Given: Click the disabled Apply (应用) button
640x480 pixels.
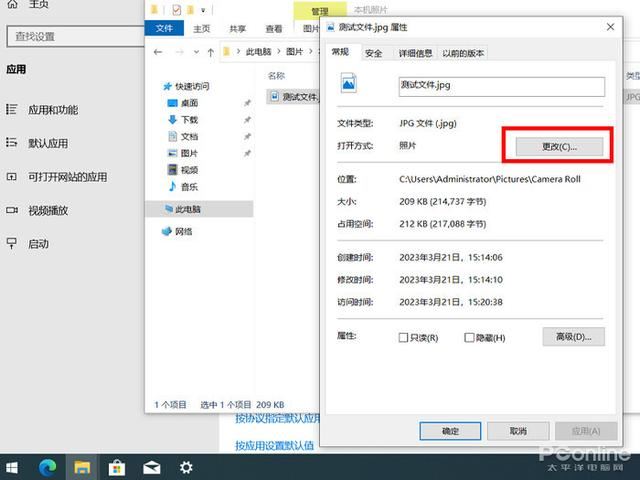Looking at the screenshot, I should tap(586, 431).
